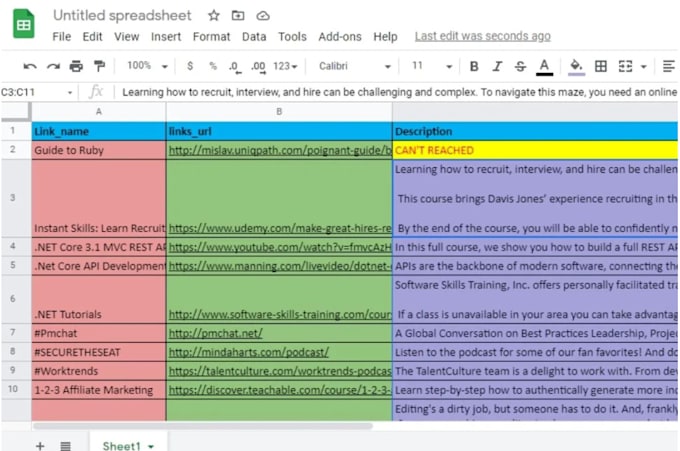
Task: Open the manning.com livevideo link
Action: point(280,266)
